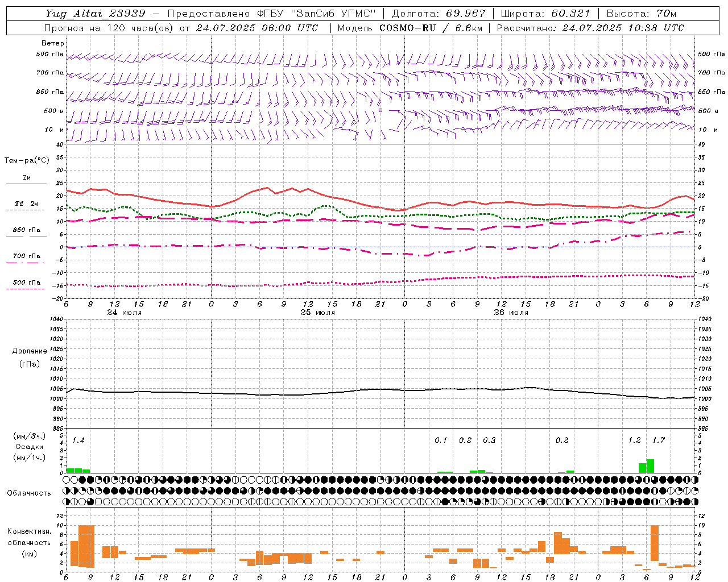The image size is (728, 582).
Task: Click the model name COSMO-RU / 6.6км
Action: pyautogui.click(x=431, y=28)
